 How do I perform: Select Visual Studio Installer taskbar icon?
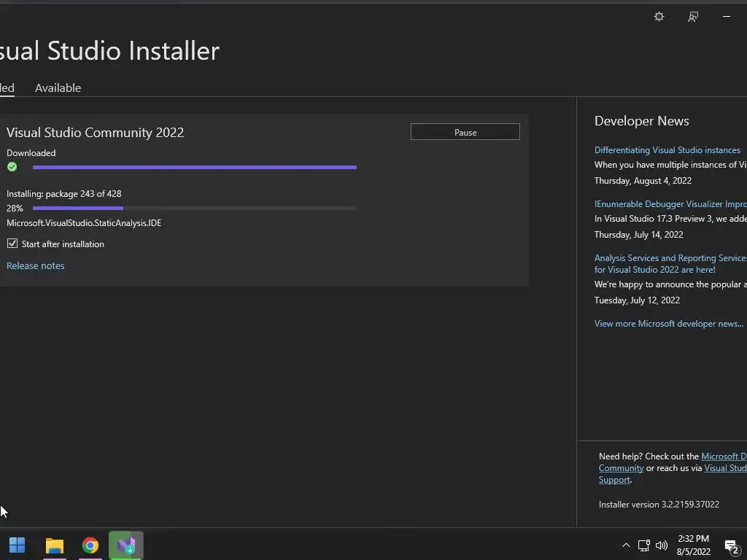[125, 545]
